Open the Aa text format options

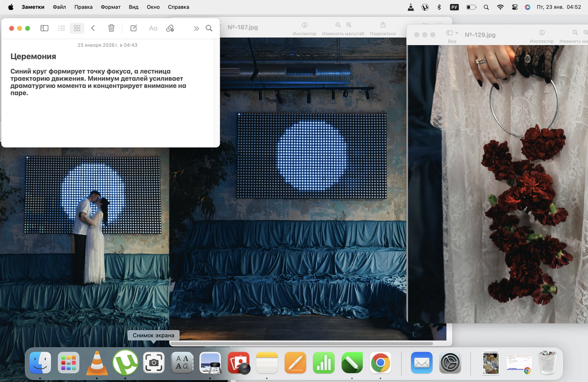tap(153, 28)
